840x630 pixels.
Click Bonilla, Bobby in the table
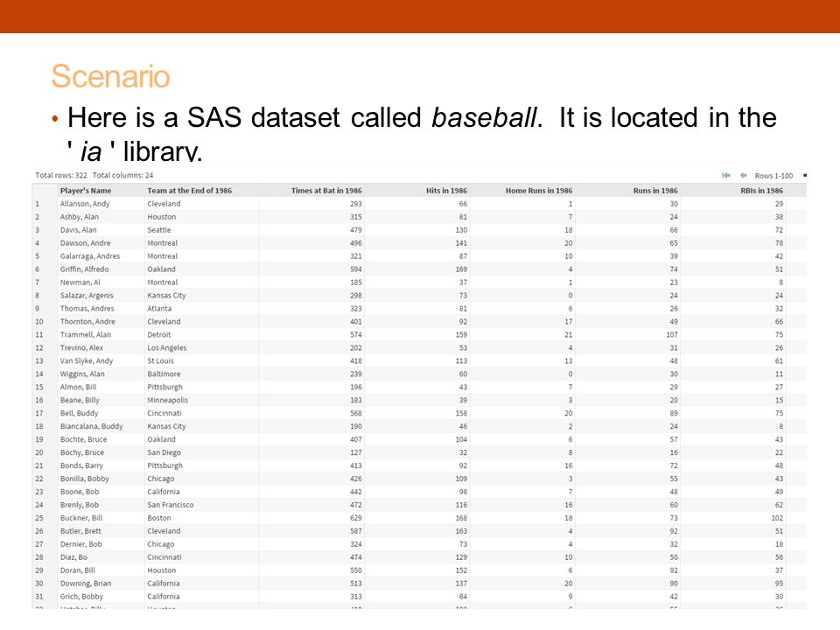point(84,479)
